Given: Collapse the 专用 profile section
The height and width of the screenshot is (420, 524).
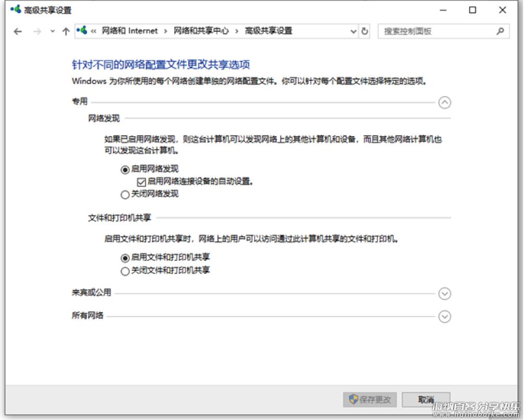Looking at the screenshot, I should [x=444, y=102].
